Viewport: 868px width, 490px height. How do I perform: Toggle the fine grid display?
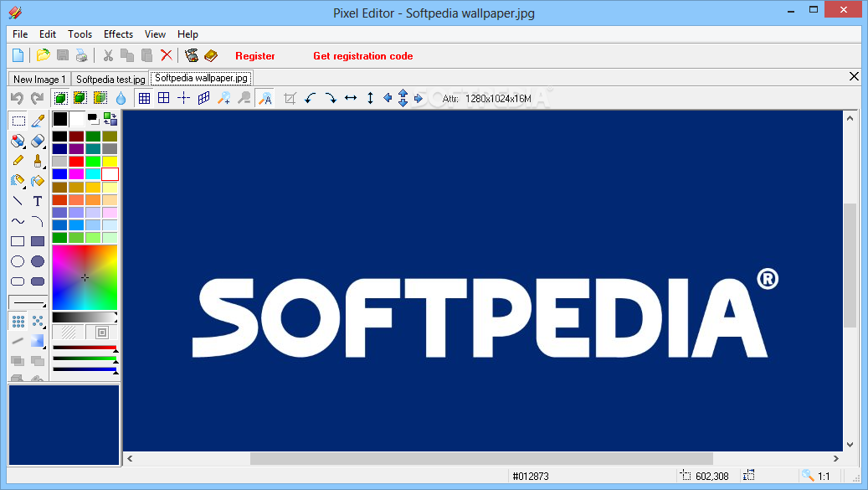pos(144,99)
